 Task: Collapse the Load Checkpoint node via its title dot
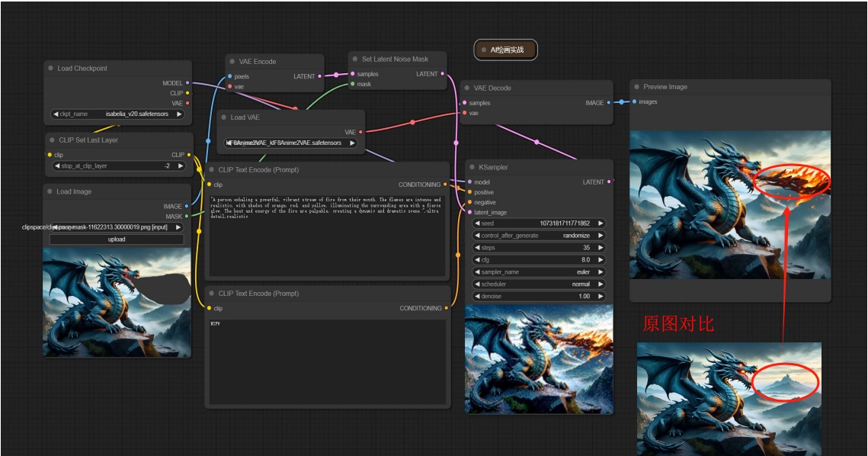point(50,69)
